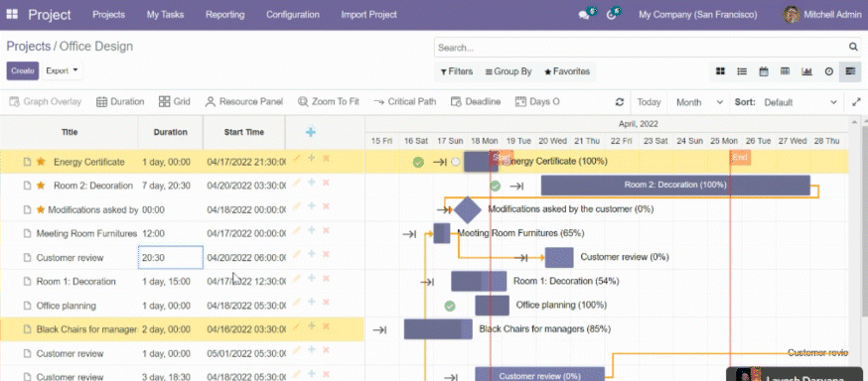868x381 pixels.
Task: Open the apps grid menu icon
Action: coord(12,15)
